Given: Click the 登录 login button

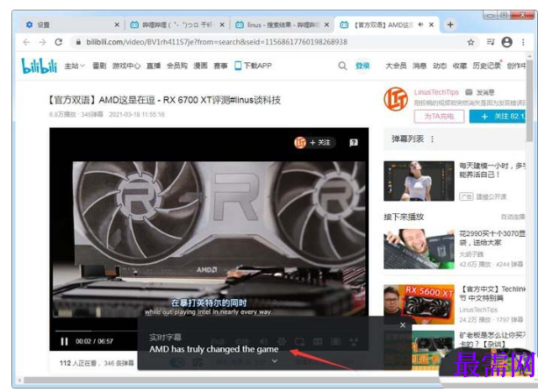Looking at the screenshot, I should pyautogui.click(x=362, y=66).
